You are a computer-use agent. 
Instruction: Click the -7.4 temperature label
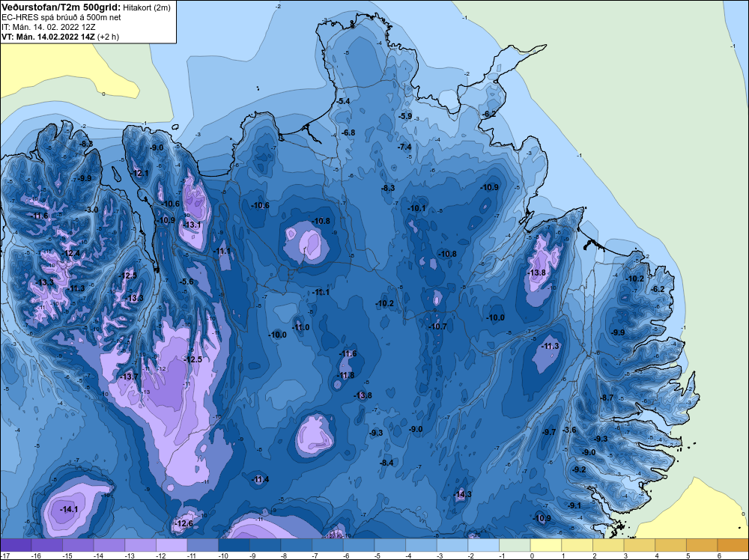pyautogui.click(x=404, y=147)
